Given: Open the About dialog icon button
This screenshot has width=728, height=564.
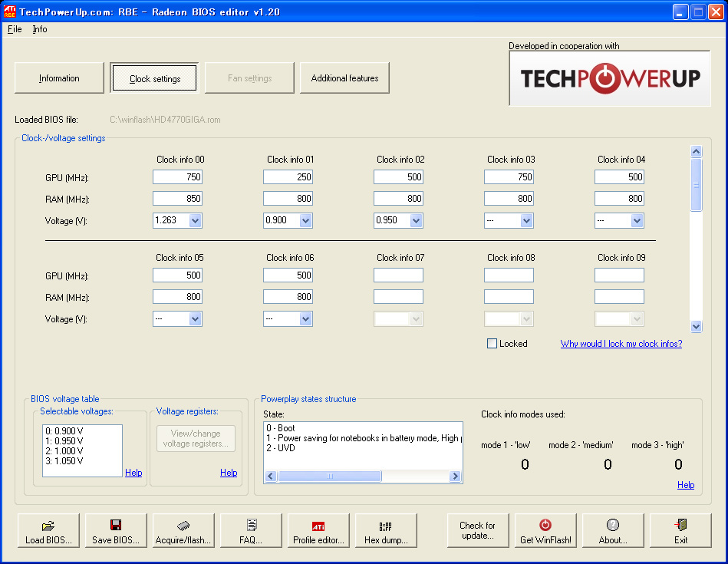Looking at the screenshot, I should click(x=612, y=532).
